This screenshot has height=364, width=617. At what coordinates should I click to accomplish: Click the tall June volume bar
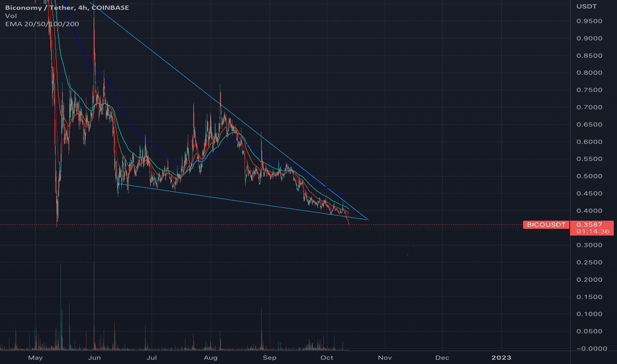tap(94, 306)
